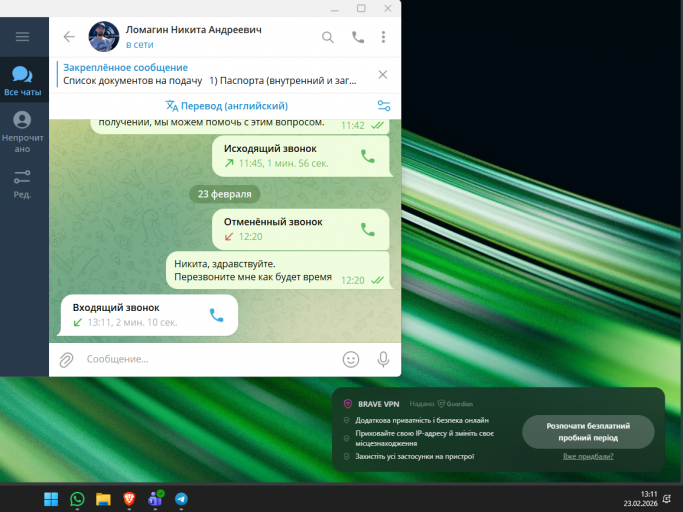Open WhatsApp from the taskbar
Image resolution: width=683 pixels, height=512 pixels.
(77, 499)
